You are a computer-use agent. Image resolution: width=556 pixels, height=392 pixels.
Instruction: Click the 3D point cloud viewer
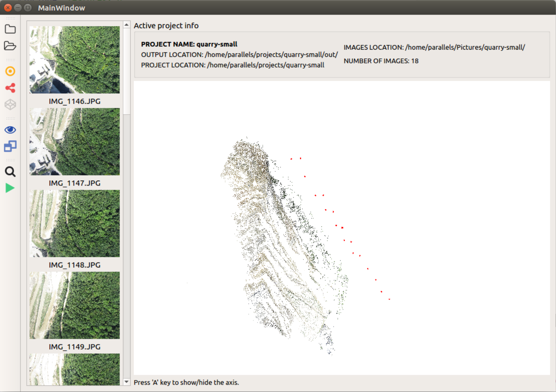coord(342,228)
